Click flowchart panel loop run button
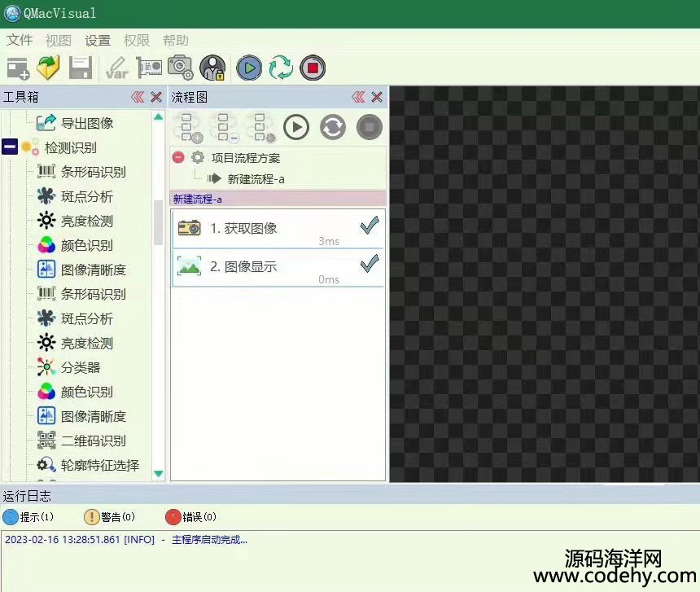This screenshot has height=592, width=700. [333, 127]
